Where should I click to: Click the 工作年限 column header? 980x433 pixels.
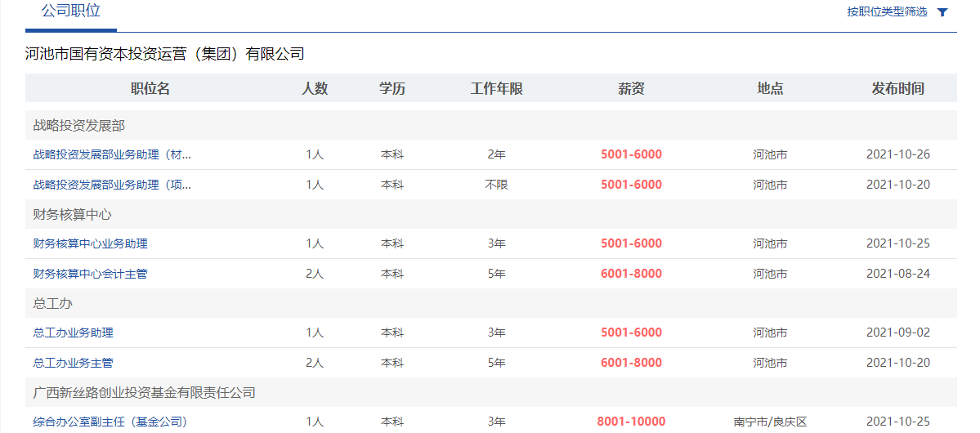[x=496, y=89]
